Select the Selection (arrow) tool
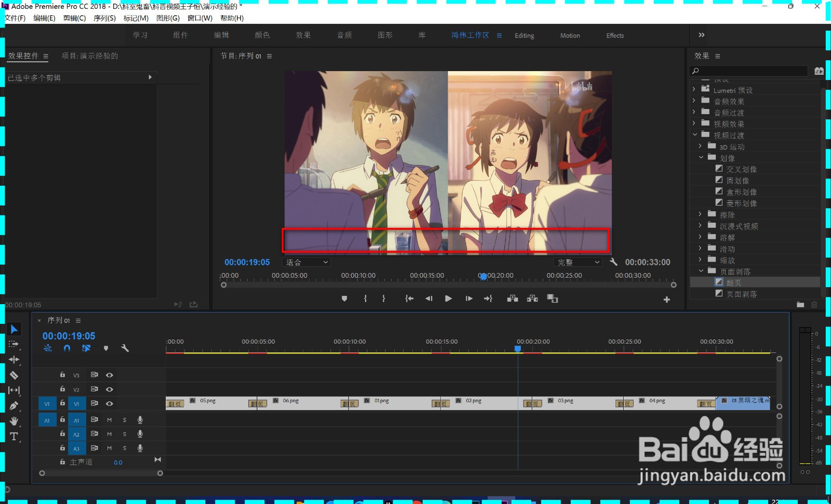831x504 pixels. (x=14, y=329)
